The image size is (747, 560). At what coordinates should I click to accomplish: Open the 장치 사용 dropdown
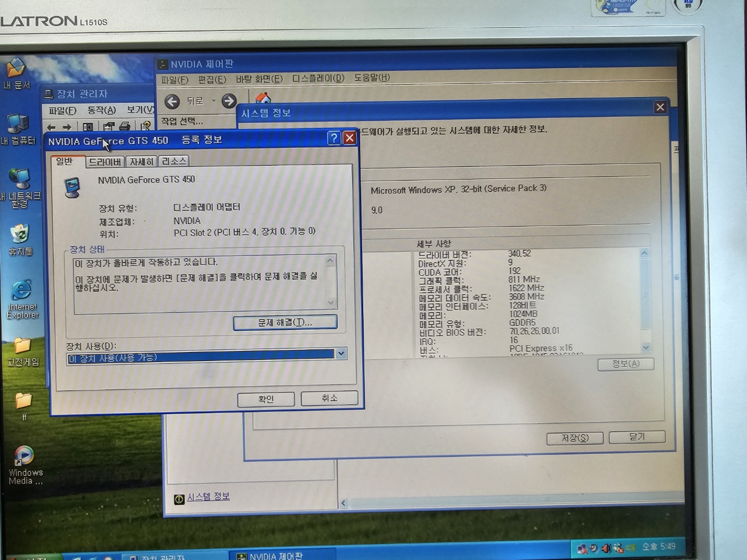pyautogui.click(x=341, y=353)
